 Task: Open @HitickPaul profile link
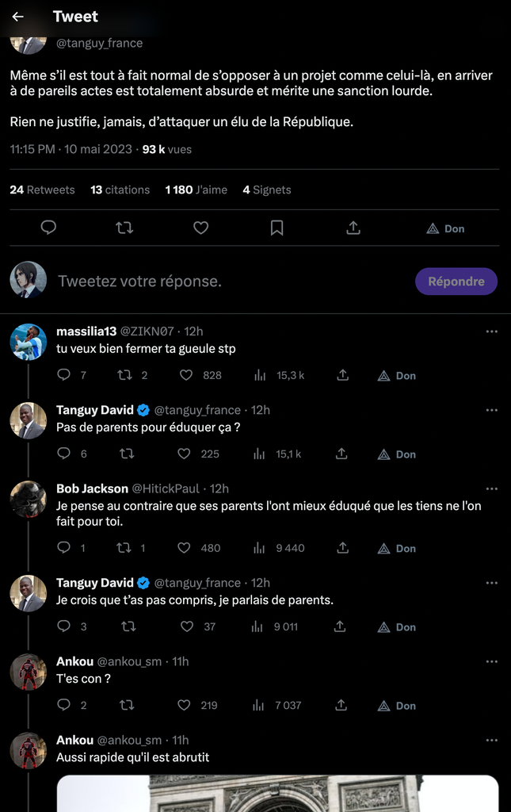(x=165, y=488)
